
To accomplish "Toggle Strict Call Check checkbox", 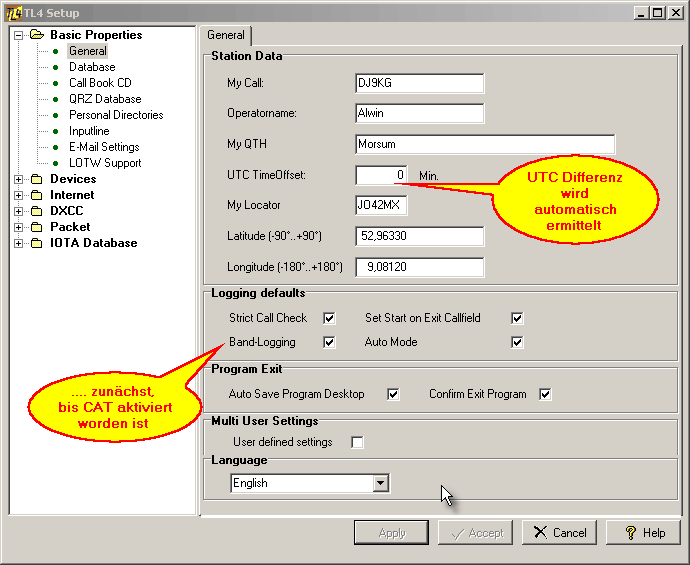I will (x=329, y=318).
